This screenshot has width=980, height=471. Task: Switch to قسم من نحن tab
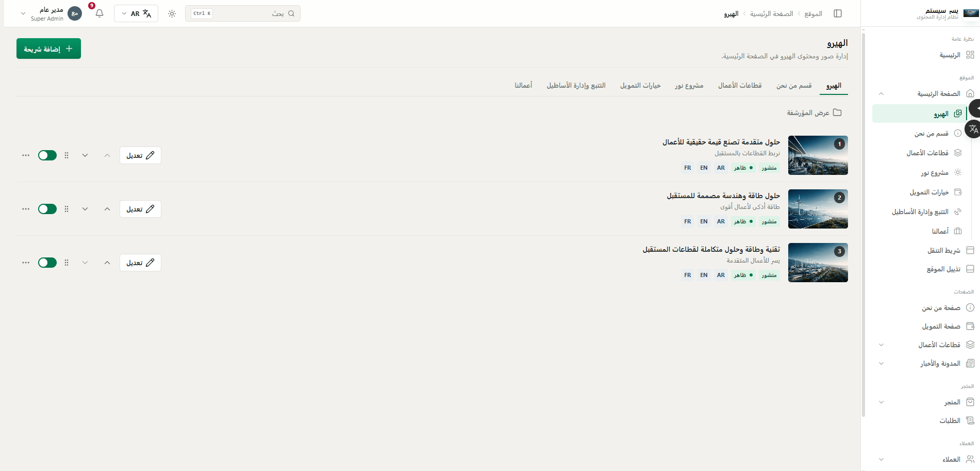point(794,85)
